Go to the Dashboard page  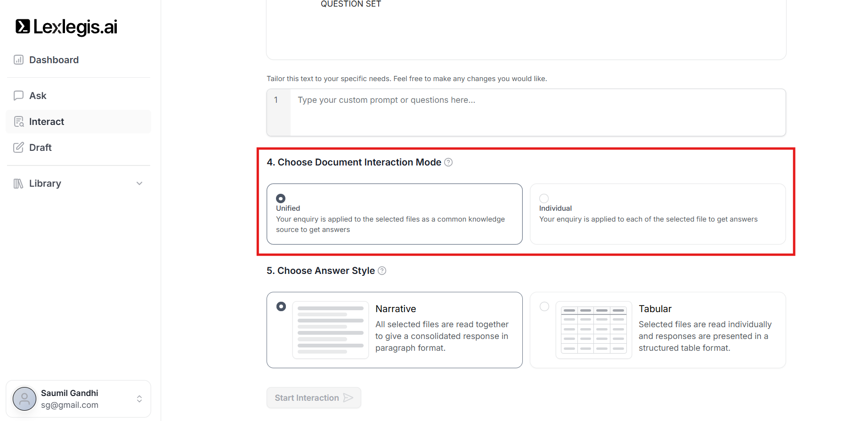(x=54, y=60)
